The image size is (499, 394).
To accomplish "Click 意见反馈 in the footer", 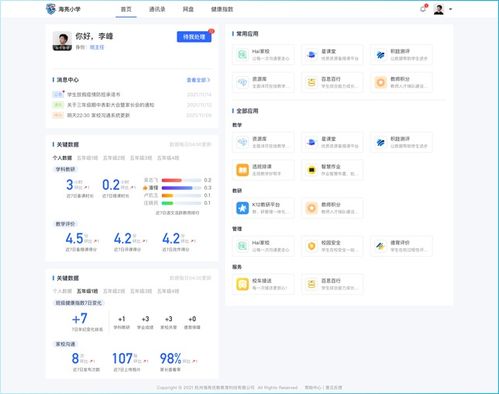I will click(334, 387).
